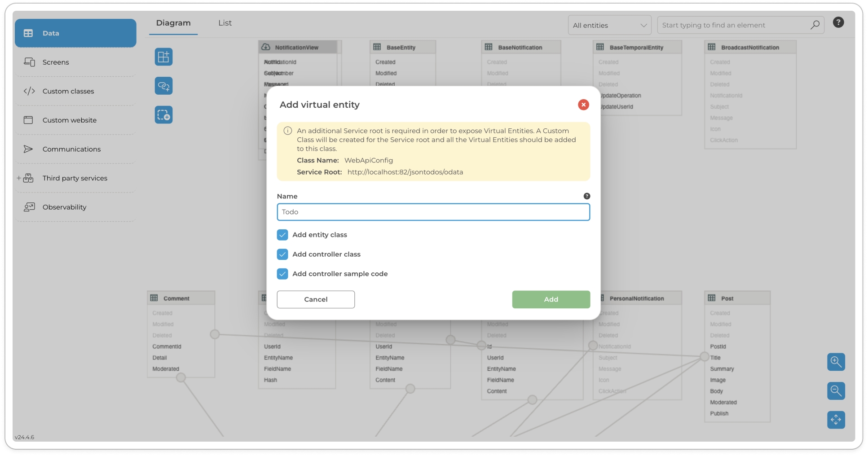Toggle Add controller class checkbox
Screen dimensions: 868x456
[x=282, y=254]
